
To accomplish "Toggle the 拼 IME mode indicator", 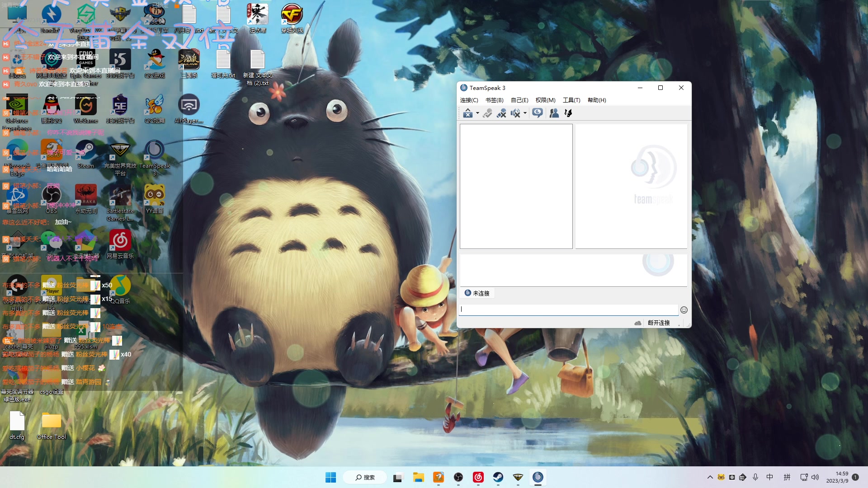I will click(x=787, y=477).
